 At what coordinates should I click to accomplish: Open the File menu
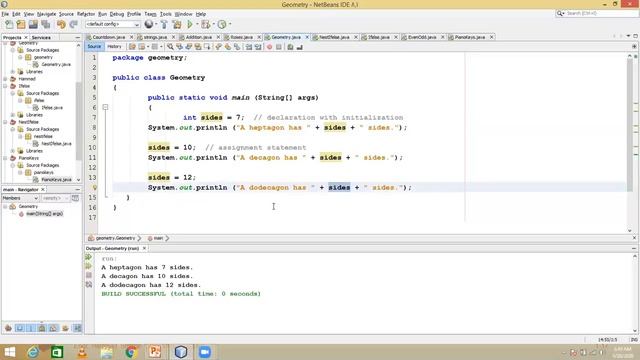point(5,14)
